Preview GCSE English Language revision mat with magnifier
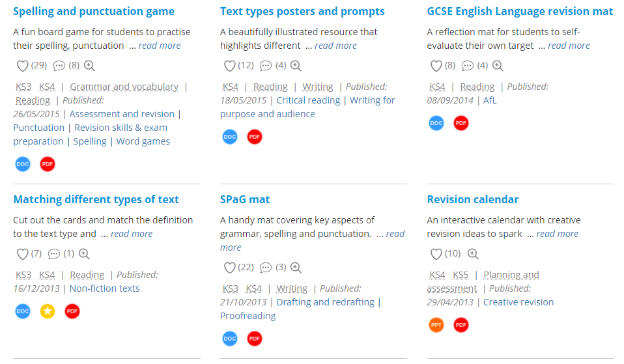 click(498, 66)
